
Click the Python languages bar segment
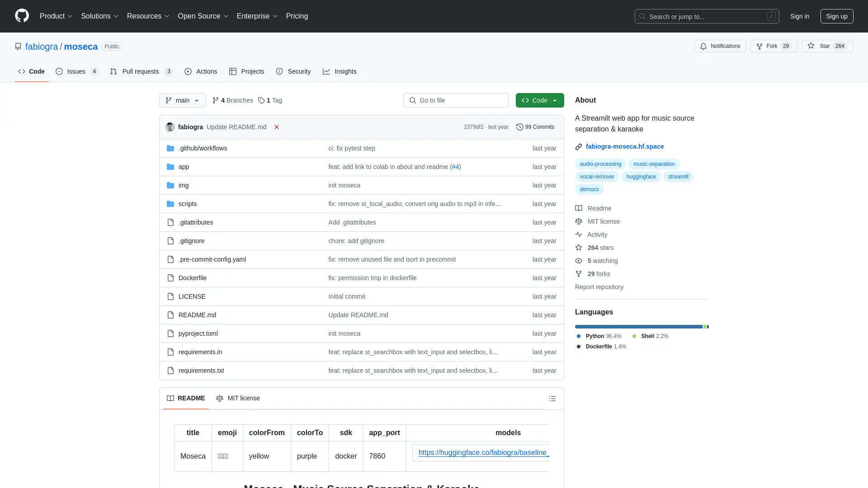coord(638,327)
